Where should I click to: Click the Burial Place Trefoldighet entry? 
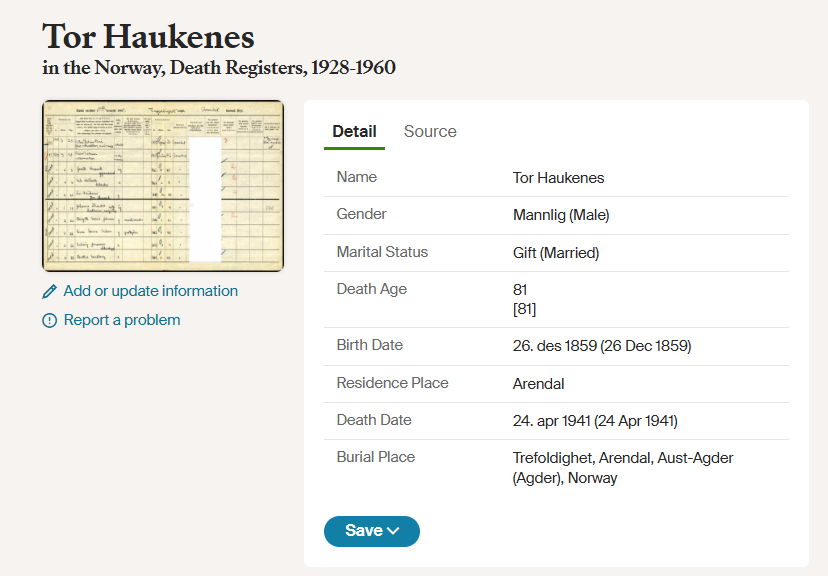click(622, 457)
